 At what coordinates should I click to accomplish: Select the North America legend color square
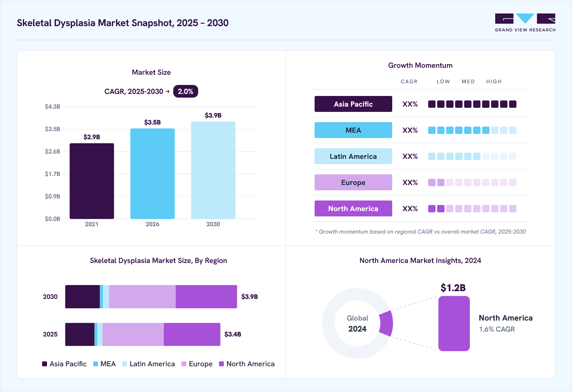(221, 364)
